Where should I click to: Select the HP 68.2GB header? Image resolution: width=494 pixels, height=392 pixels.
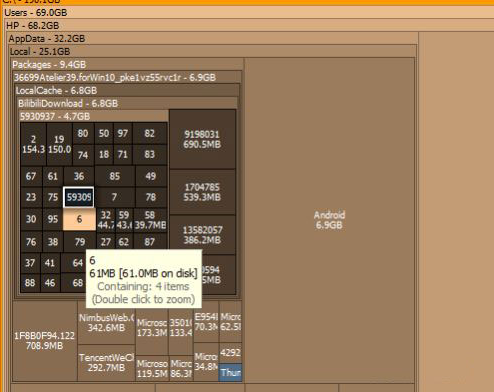(33, 26)
